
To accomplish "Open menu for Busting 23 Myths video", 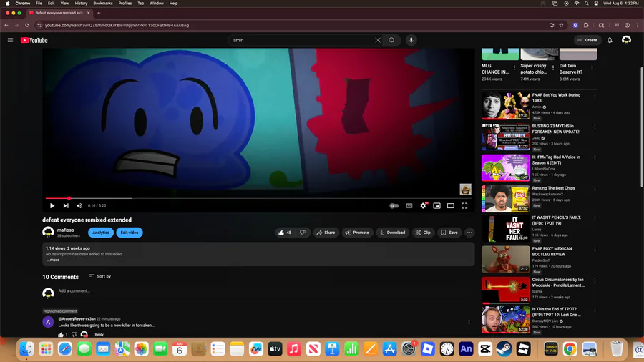I will click(595, 127).
